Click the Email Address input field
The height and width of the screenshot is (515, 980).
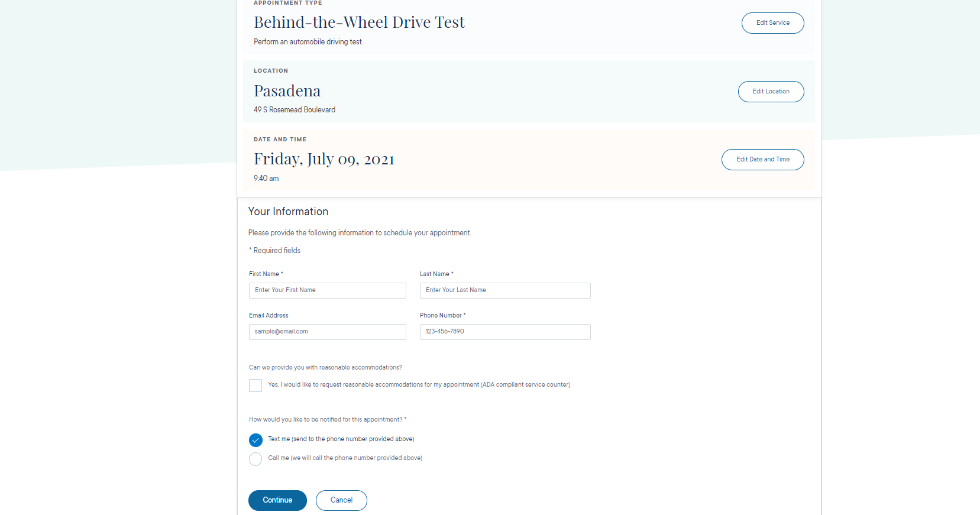[x=328, y=332]
